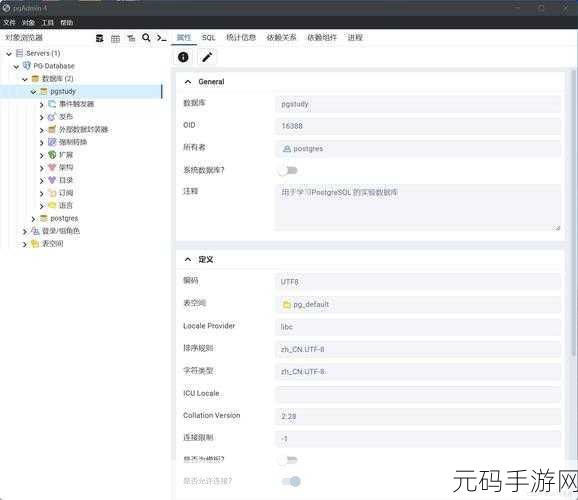Screen dimensions: 578x500
Task: Click the 表空间 pg_default field
Action: pos(418,305)
